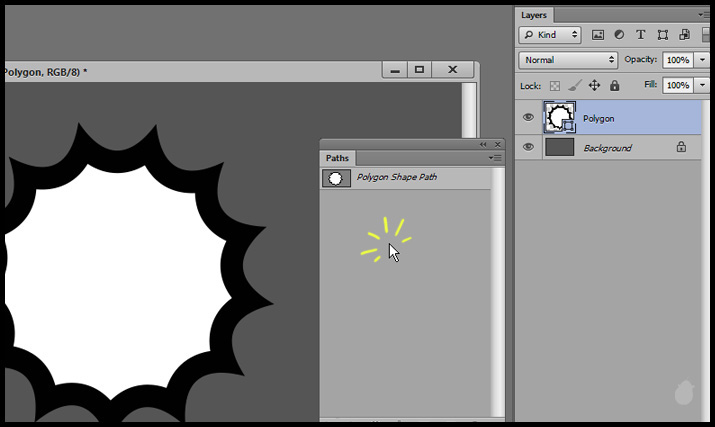Viewport: 715px width, 427px height.
Task: Click the pixel layer filter icon
Action: (x=598, y=35)
